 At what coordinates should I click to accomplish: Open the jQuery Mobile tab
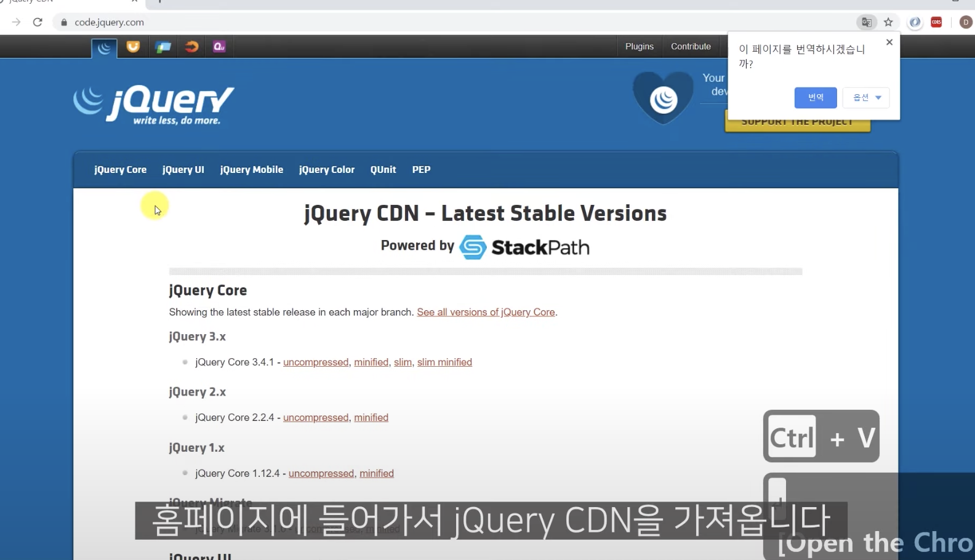coord(252,170)
